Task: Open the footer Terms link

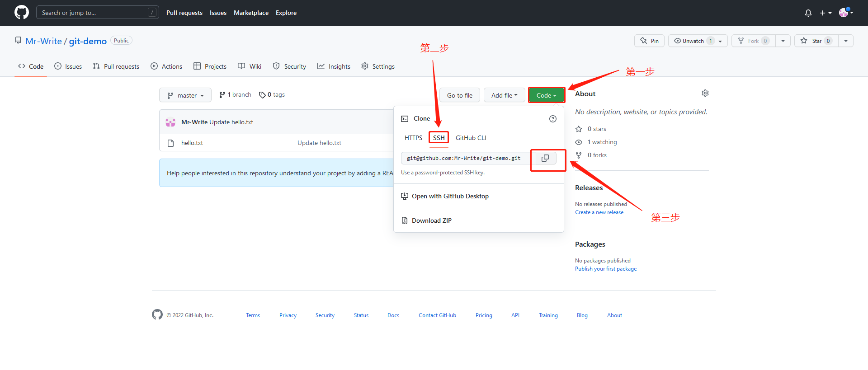Action: point(253,315)
